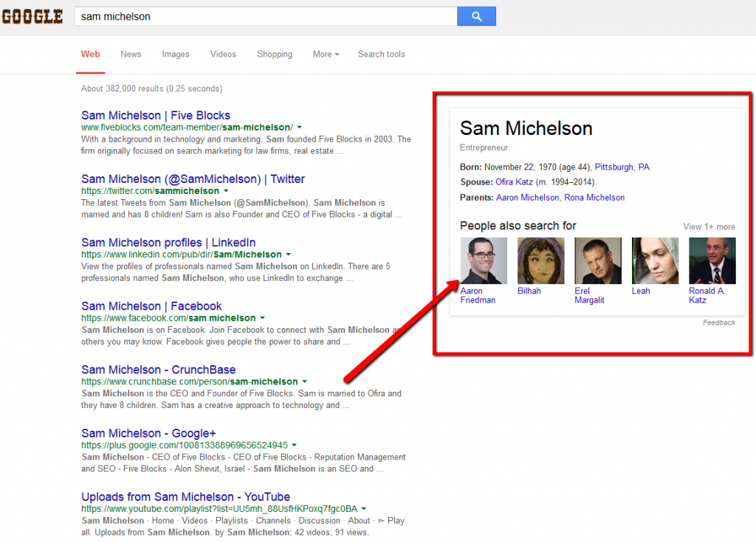This screenshot has height=543, width=756.
Task: Open the 'Aaron Friedman' name link
Action: click(x=478, y=296)
